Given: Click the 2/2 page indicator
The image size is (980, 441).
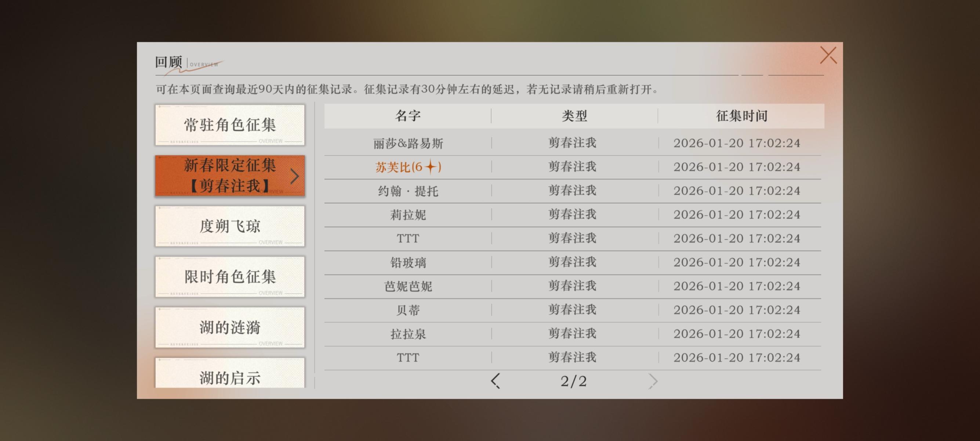Looking at the screenshot, I should [573, 381].
